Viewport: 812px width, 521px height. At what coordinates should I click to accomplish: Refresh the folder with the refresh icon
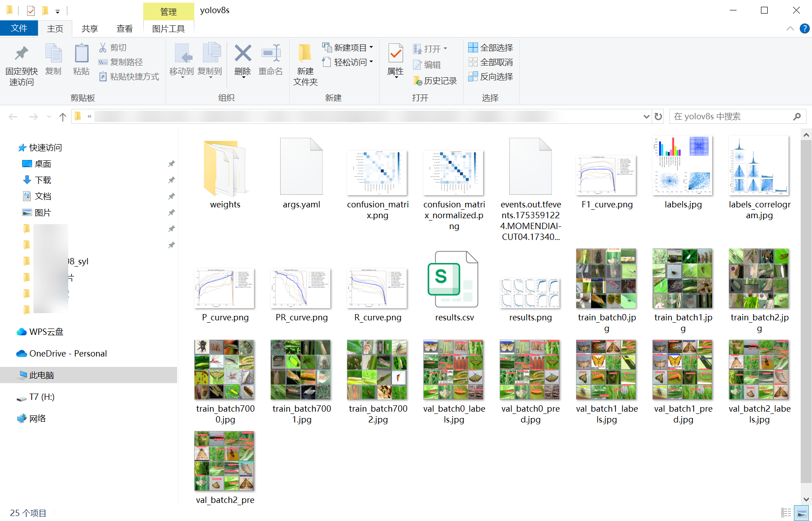(x=658, y=116)
